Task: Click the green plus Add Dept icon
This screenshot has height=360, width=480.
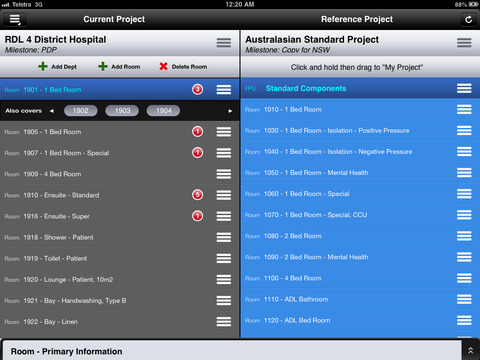Action: (43, 66)
